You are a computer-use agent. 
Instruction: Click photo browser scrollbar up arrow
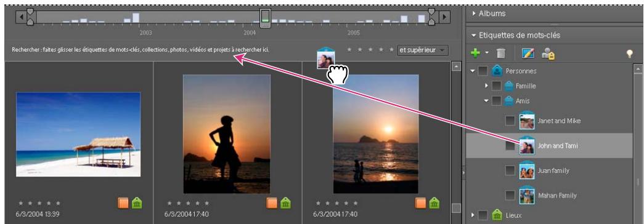pos(456,66)
